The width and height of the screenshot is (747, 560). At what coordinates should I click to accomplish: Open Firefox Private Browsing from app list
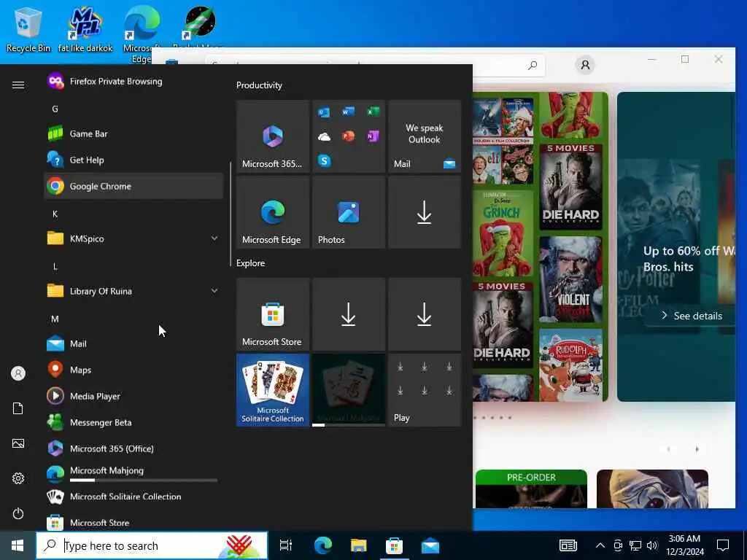point(133,82)
